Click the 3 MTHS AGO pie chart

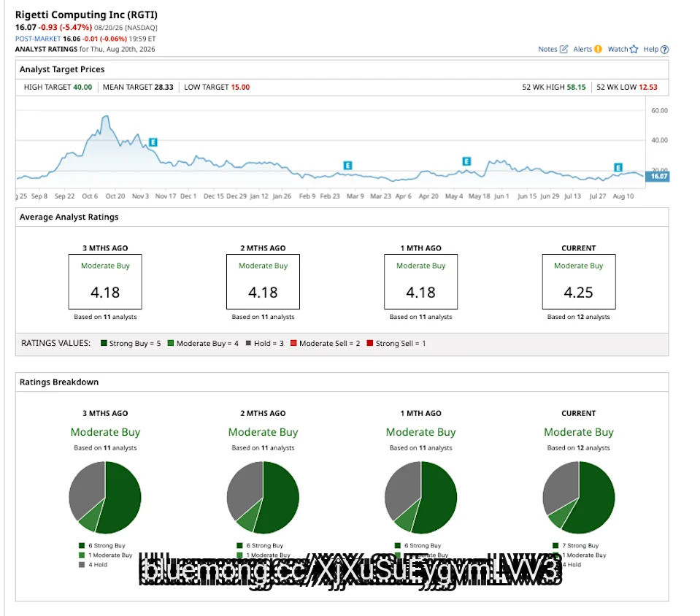pyautogui.click(x=105, y=497)
